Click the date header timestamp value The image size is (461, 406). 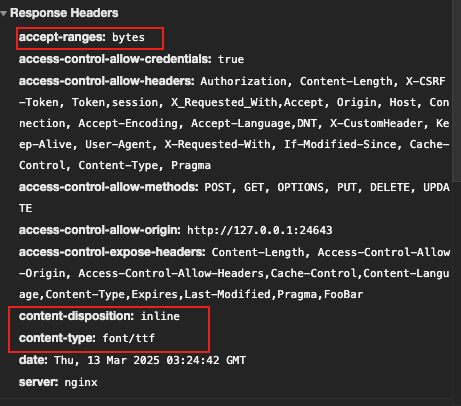(150, 360)
